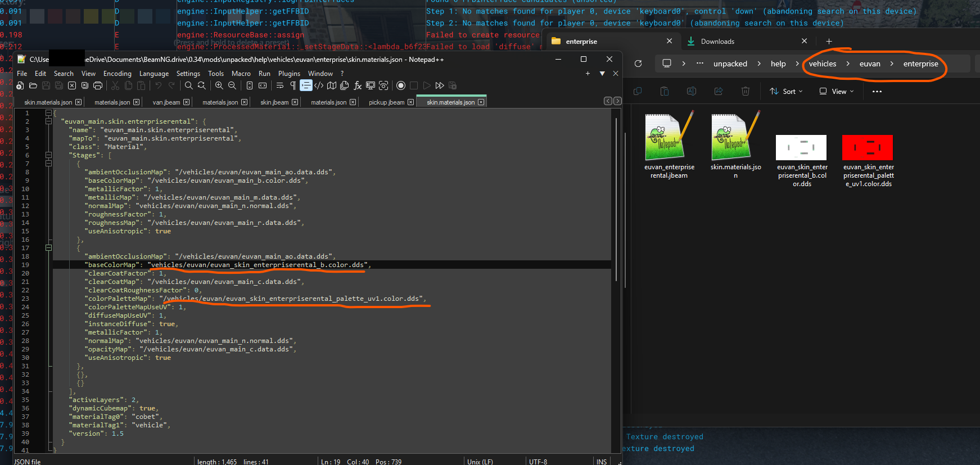980x465 pixels.
Task: Click the Monitoring eye icon in toolbar
Action: tap(383, 85)
